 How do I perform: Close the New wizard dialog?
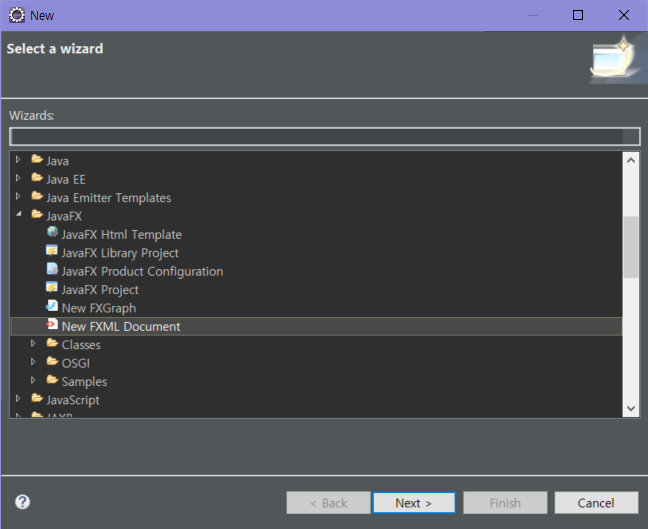[624, 15]
